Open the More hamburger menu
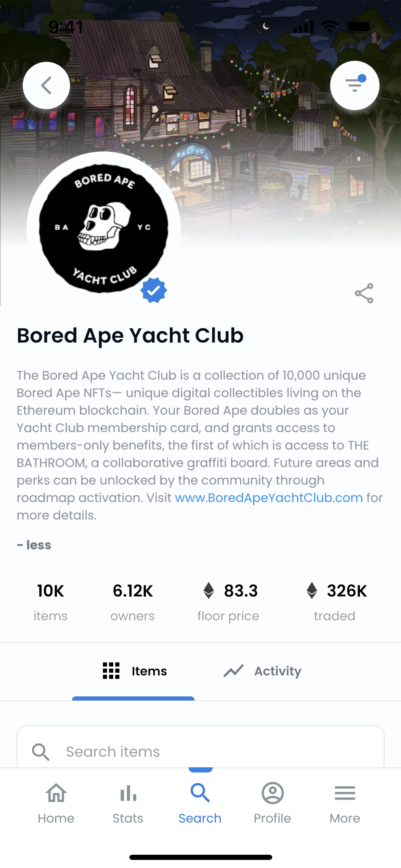401x868 pixels. point(345,803)
